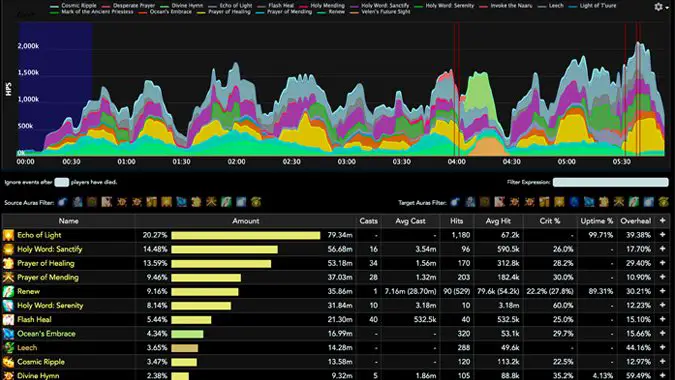
Task: Select first icon in Source Auras Filter
Action: pos(63,202)
